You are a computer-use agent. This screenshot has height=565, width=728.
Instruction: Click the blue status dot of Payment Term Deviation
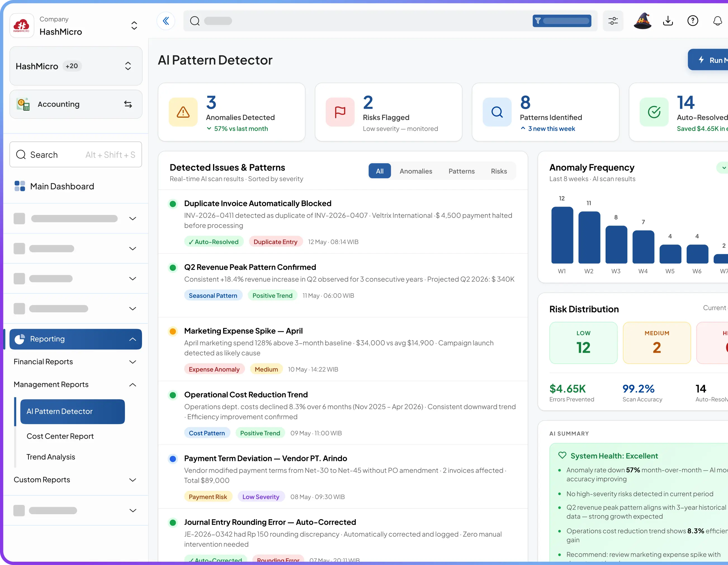[x=173, y=459]
